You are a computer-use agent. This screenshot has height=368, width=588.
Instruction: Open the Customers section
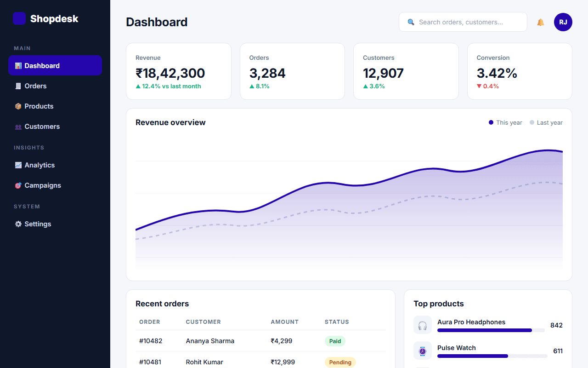tap(55, 126)
